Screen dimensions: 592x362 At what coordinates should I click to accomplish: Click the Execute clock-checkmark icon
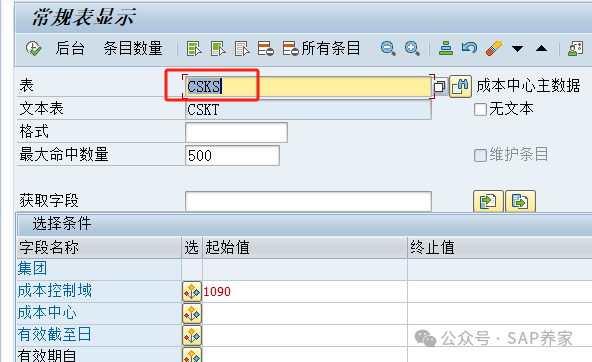click(x=33, y=49)
